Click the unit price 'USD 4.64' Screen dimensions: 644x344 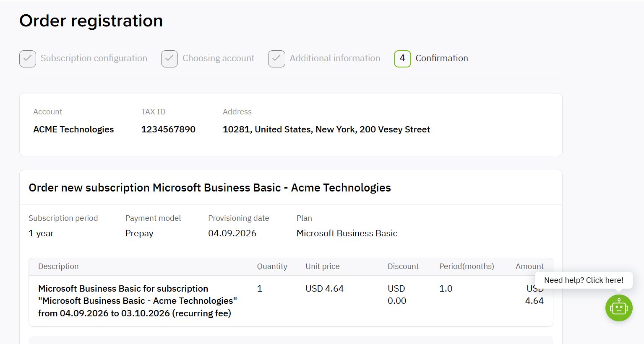324,289
